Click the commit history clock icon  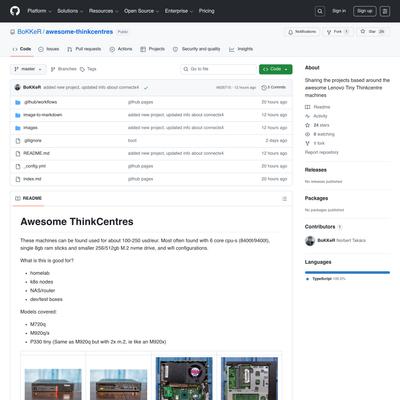(264, 87)
